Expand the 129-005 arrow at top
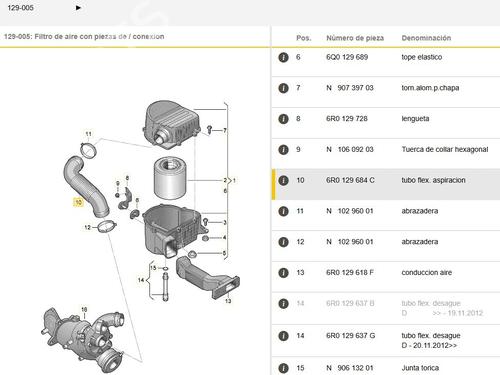The image size is (500, 375). pyautogui.click(x=78, y=8)
